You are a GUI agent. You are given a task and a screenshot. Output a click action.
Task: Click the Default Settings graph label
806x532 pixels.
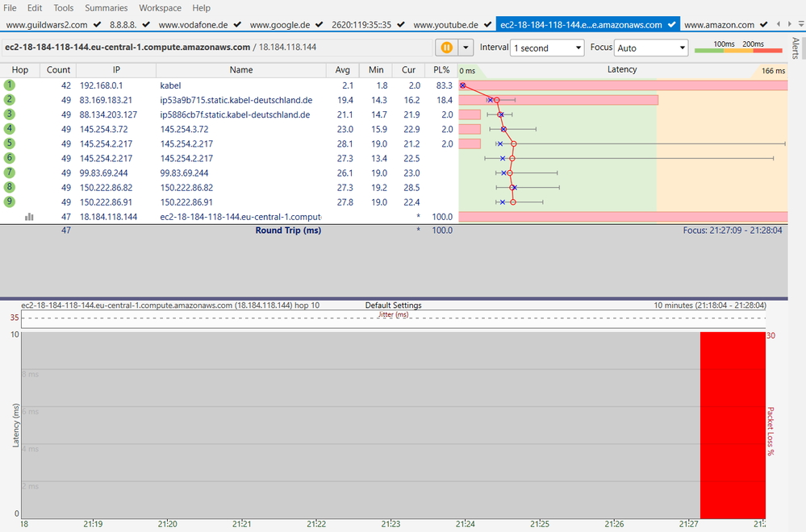coord(393,305)
